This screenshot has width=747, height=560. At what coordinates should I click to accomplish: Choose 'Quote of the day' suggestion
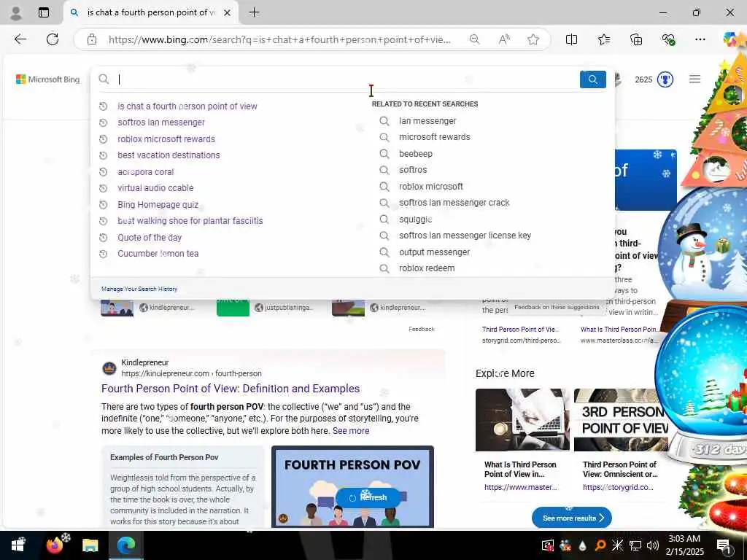(x=150, y=238)
